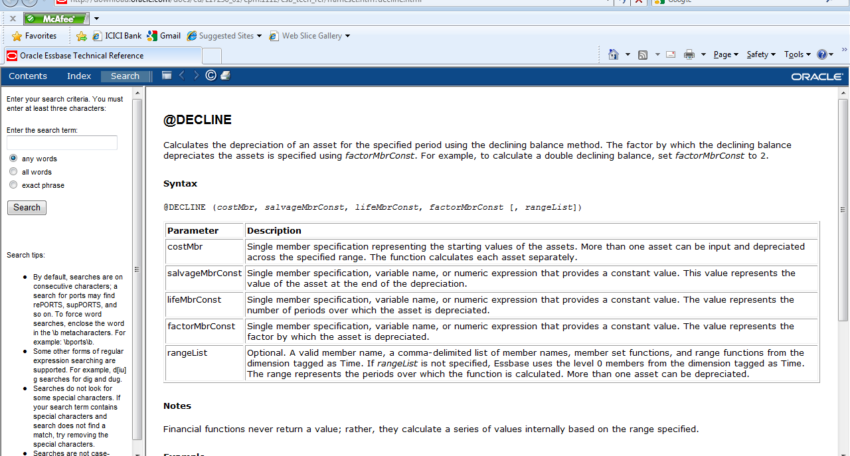Screen dimensions: 850x456
Task: Click the search term input field
Action: click(62, 143)
